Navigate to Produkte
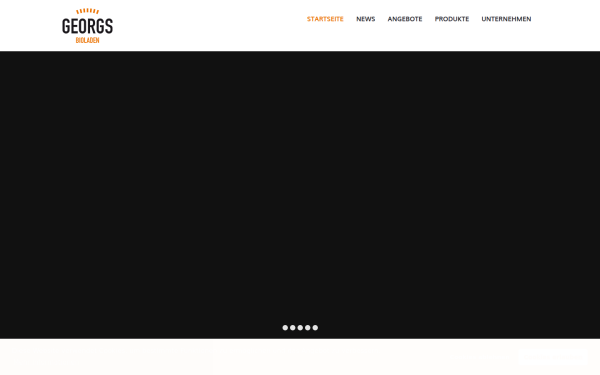The image size is (600, 375). tap(452, 19)
